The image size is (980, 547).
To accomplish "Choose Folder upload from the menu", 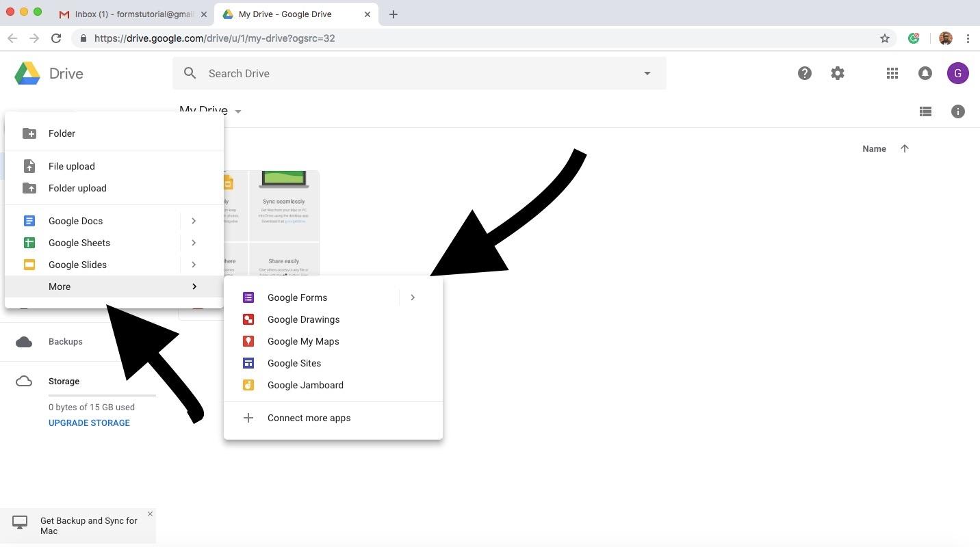I will coord(114,188).
